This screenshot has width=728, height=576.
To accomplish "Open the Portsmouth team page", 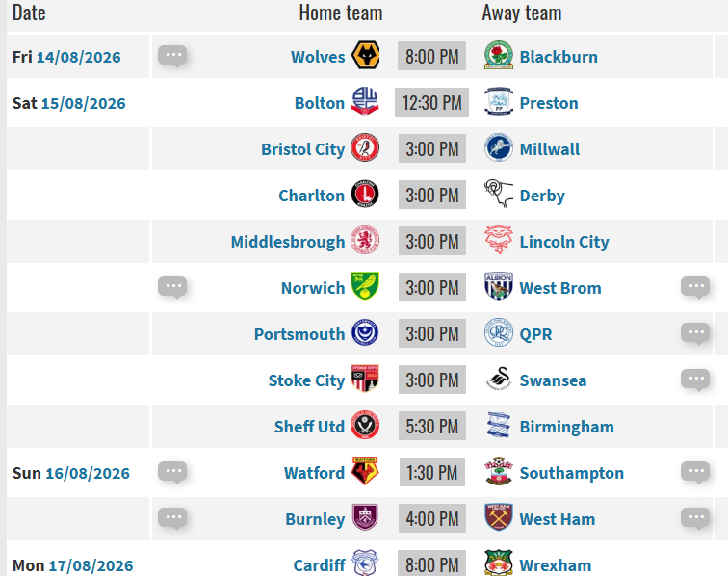I will (x=299, y=334).
